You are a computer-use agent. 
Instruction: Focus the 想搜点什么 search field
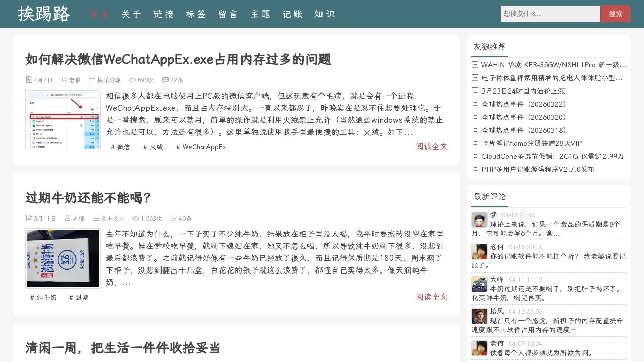coord(550,14)
